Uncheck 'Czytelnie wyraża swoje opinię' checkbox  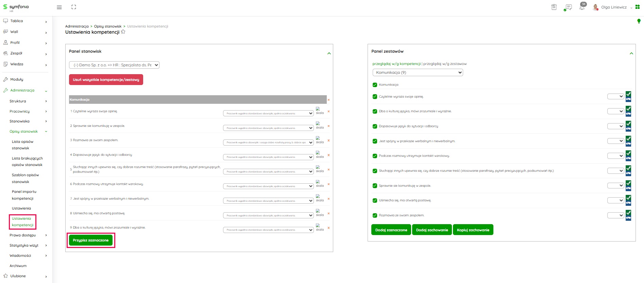click(x=375, y=97)
